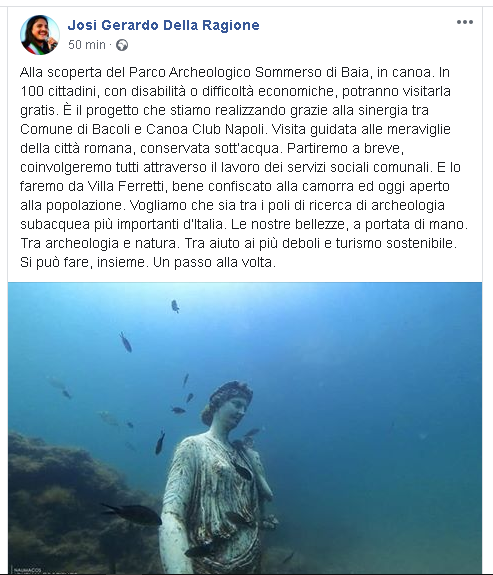Click the "50 min" post timestamp
Screen dimensions: 493x575
click(87, 45)
